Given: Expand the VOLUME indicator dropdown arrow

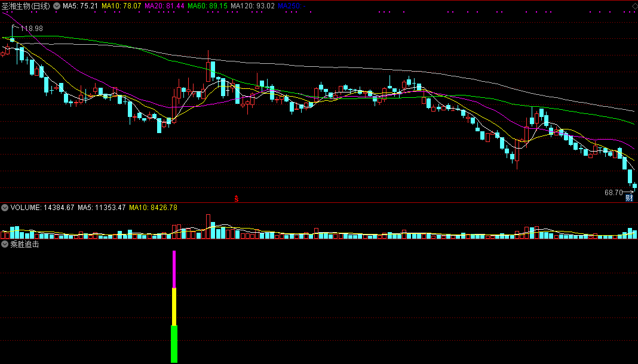Looking at the screenshot, I should tap(4, 208).
